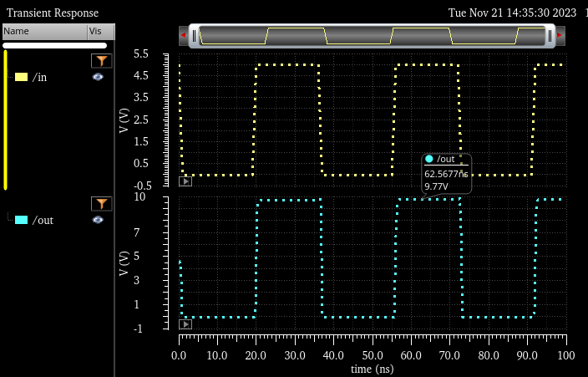Viewport: 588px width, 377px height.
Task: Toggle visibility of the /out signal
Action: pos(98,220)
